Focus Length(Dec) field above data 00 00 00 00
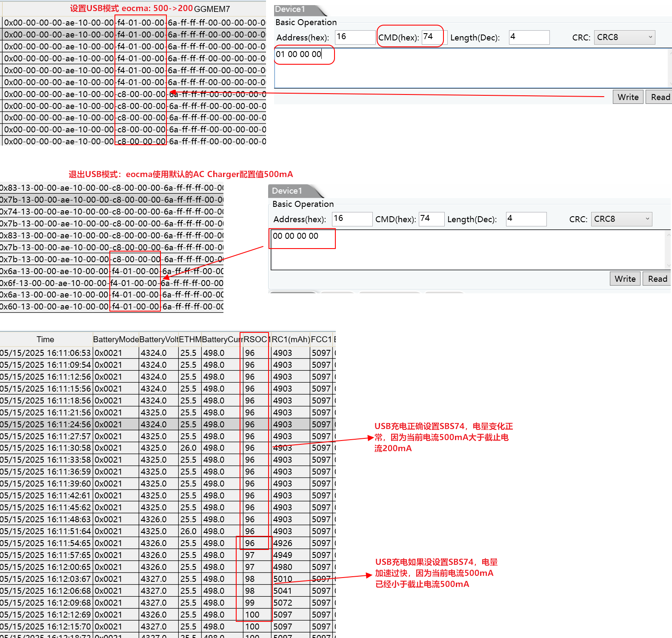This screenshot has height=638, width=672. coord(526,219)
